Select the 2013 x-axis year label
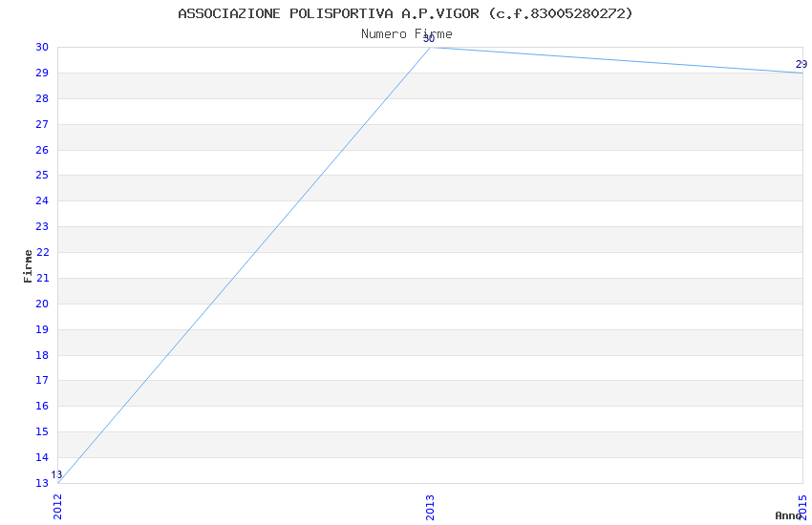The image size is (812, 525). pyautogui.click(x=430, y=507)
